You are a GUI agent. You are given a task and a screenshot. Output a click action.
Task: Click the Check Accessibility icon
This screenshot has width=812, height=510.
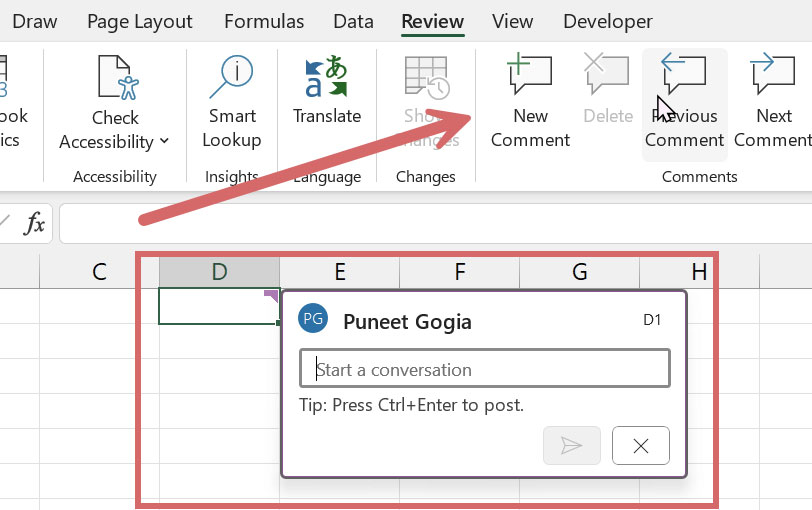116,80
